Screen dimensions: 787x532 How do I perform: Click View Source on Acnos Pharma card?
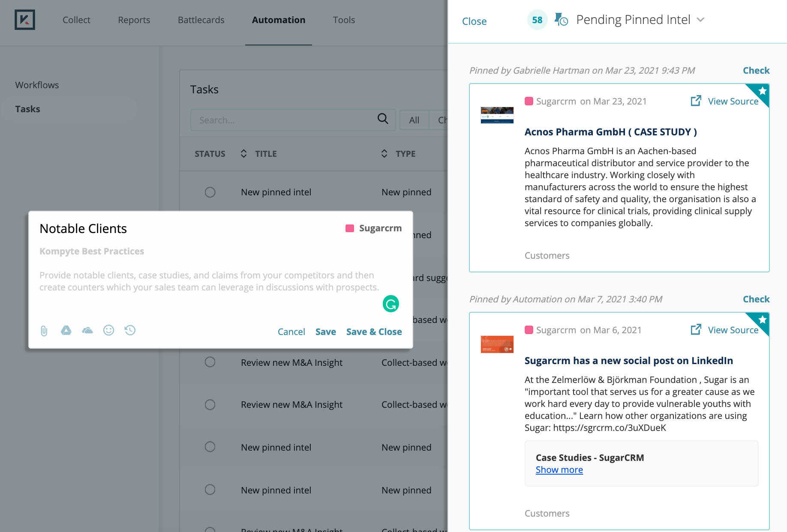pyautogui.click(x=733, y=102)
